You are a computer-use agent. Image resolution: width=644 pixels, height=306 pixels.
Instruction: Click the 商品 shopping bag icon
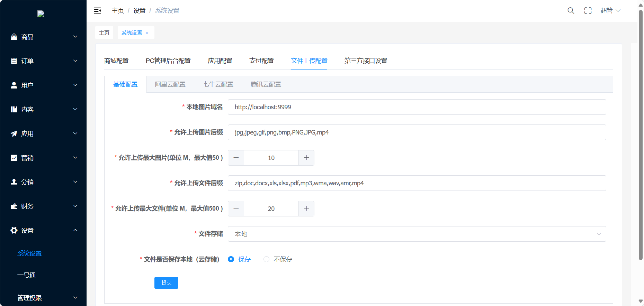14,37
